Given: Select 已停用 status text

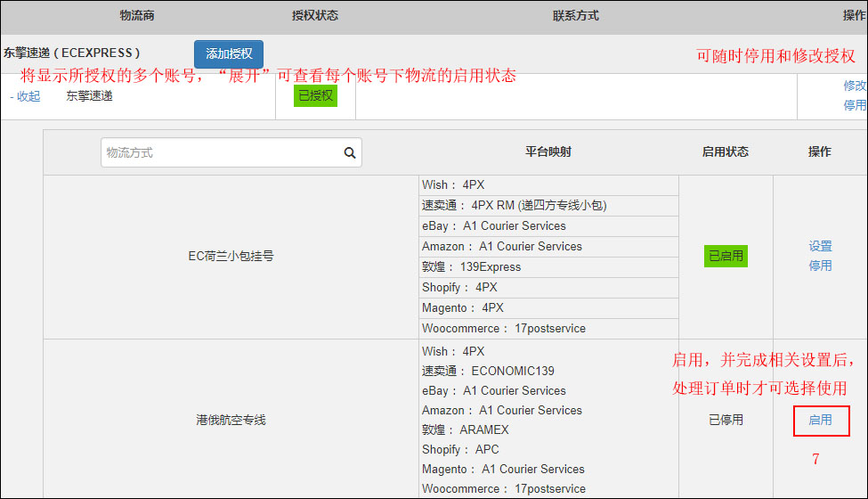Looking at the screenshot, I should [x=726, y=421].
